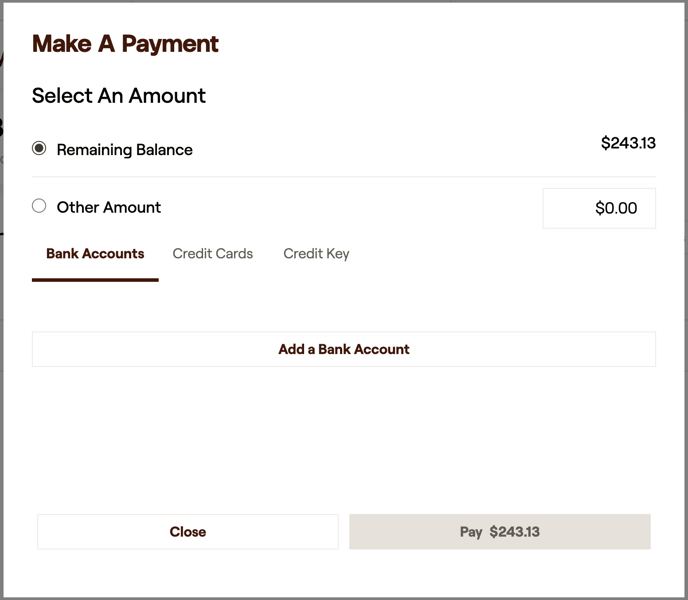
Task: Click the $0.00 other amount field
Action: (599, 208)
